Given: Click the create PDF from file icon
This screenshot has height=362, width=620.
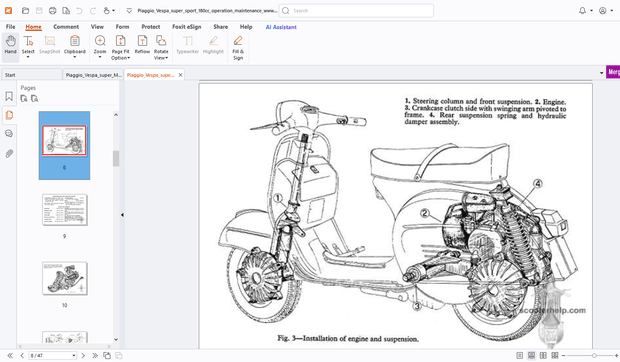Looking at the screenshot, I should pyautogui.click(x=66, y=11).
